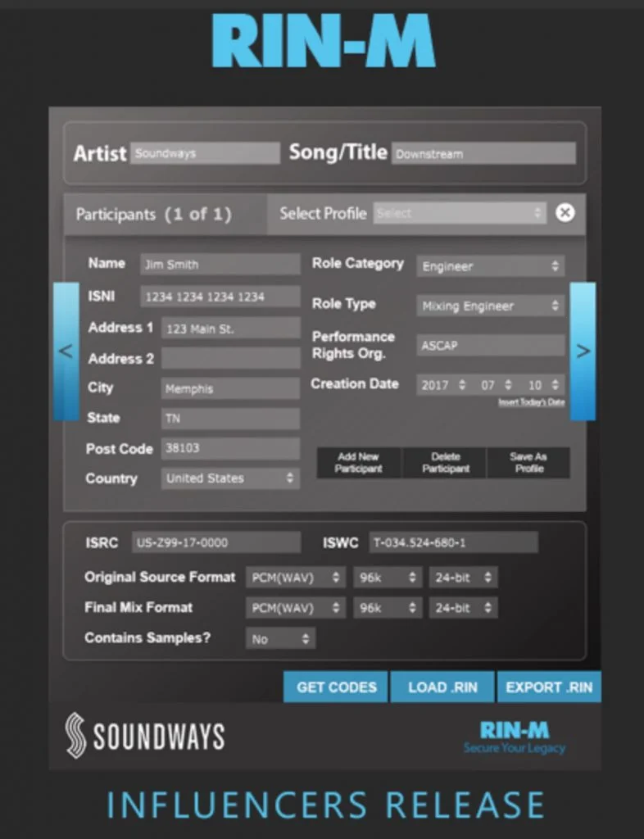
Task: Open Original Source Format 96k sample rate dropdown
Action: coord(388,578)
